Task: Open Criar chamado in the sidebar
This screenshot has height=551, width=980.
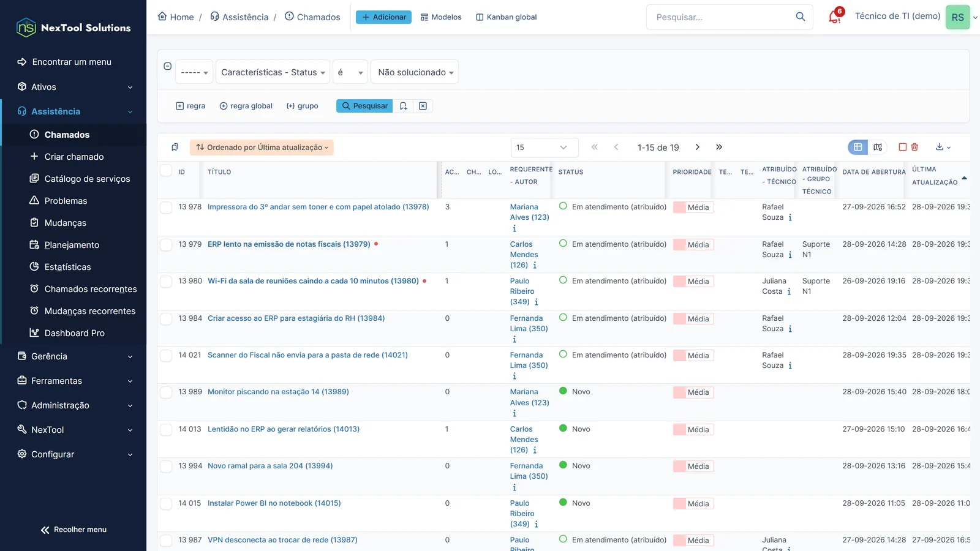Action: (74, 157)
